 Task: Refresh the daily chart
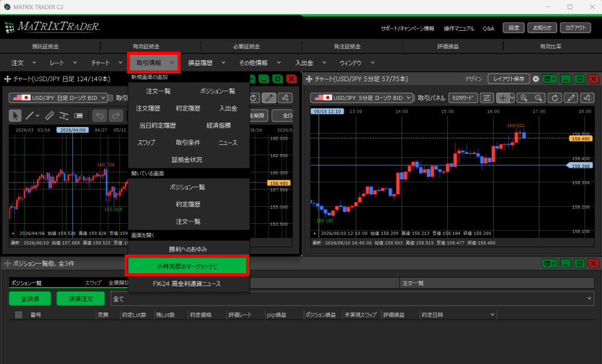pyautogui.click(x=253, y=98)
